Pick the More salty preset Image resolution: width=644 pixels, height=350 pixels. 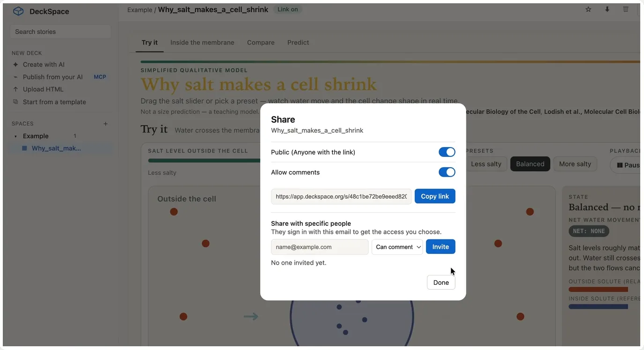[575, 164]
